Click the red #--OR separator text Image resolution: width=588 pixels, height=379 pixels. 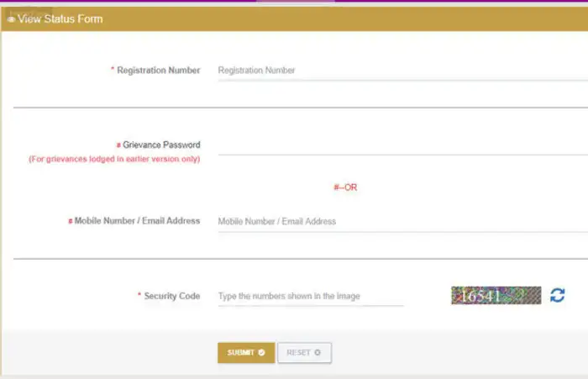click(345, 187)
